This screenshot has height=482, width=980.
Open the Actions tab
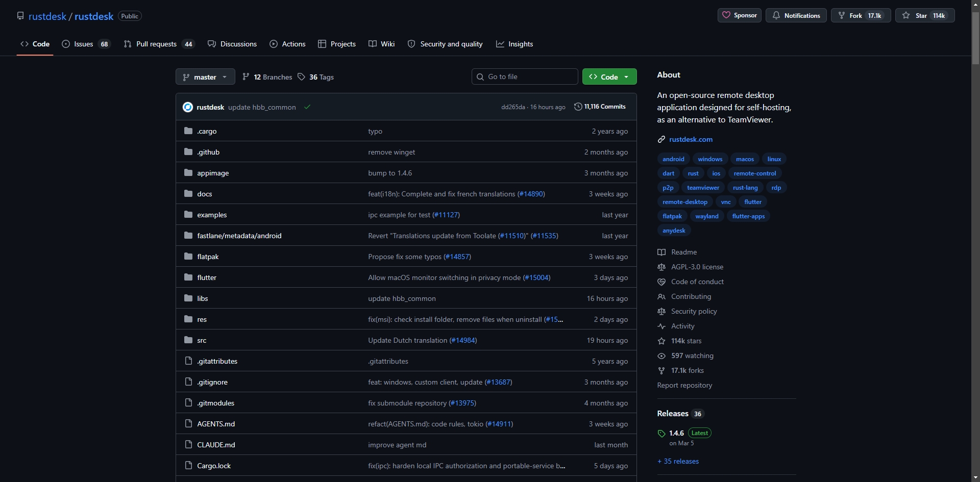[287, 44]
